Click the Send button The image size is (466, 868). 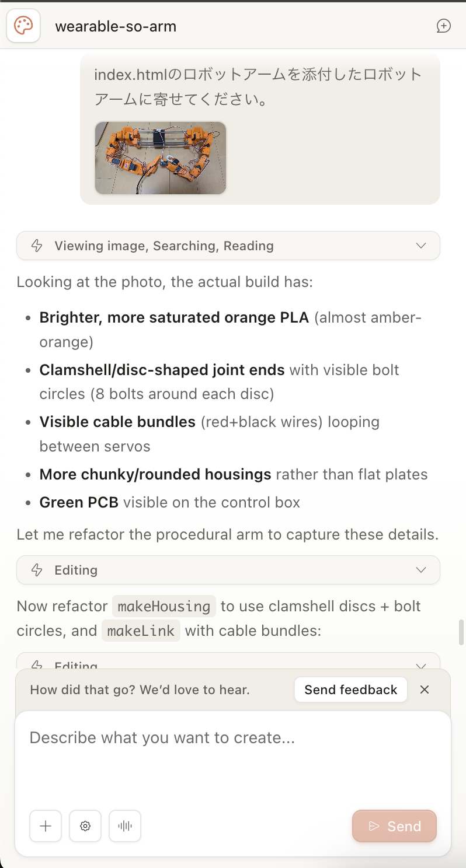click(x=395, y=826)
